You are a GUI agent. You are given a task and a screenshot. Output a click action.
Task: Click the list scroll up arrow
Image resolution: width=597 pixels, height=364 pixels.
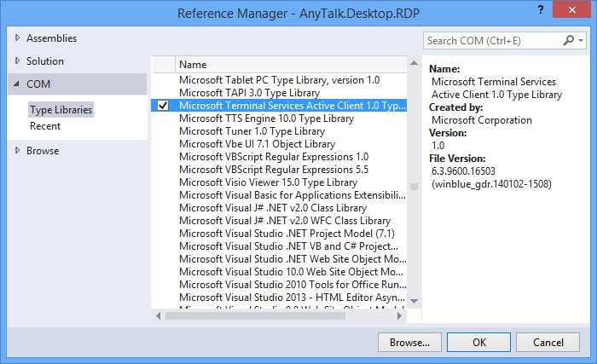[414, 63]
